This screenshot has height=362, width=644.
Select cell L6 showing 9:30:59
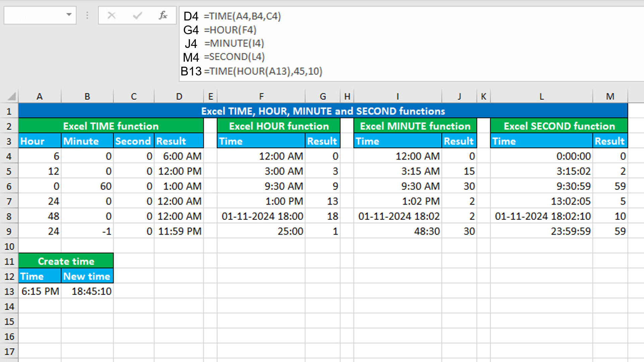click(541, 186)
